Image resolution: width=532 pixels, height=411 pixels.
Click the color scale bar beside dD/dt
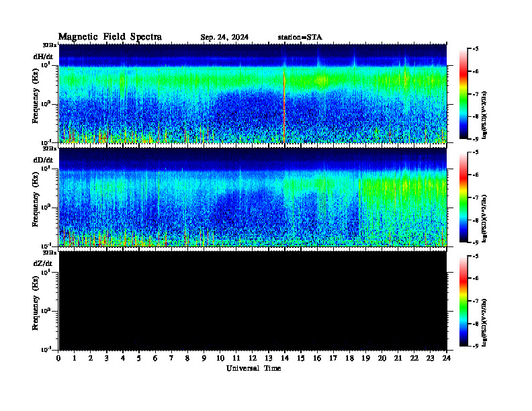coord(463,197)
